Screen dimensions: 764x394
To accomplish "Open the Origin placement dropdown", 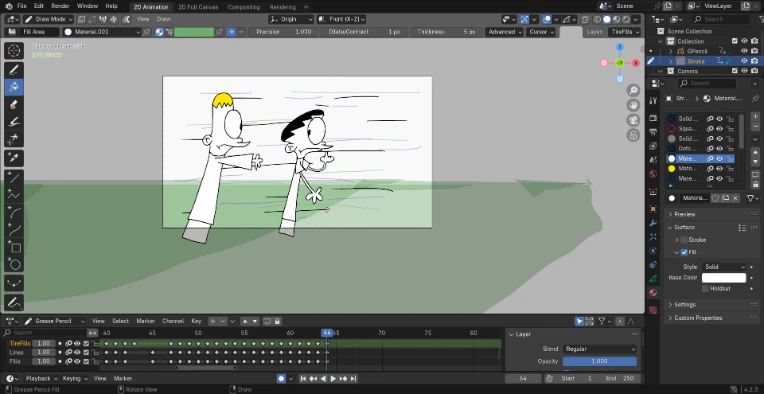I will click(290, 19).
